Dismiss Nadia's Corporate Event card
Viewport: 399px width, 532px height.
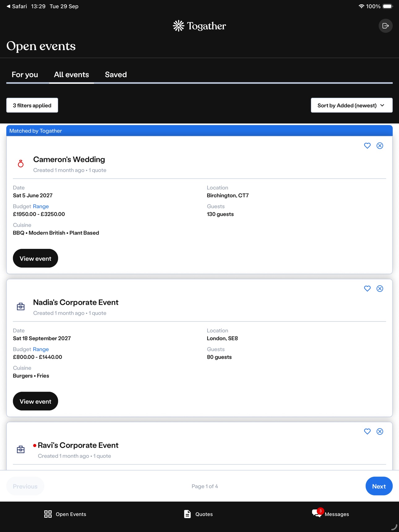(x=380, y=288)
